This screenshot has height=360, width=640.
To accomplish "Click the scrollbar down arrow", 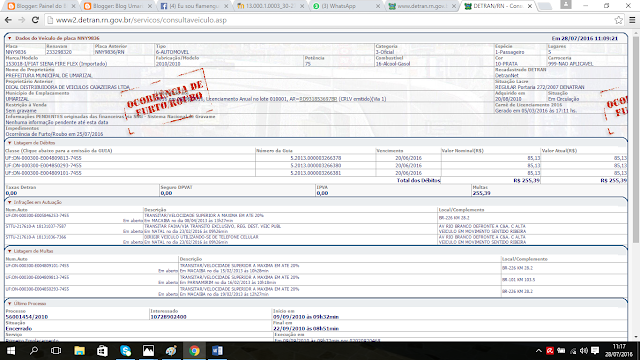I will coord(636,337).
